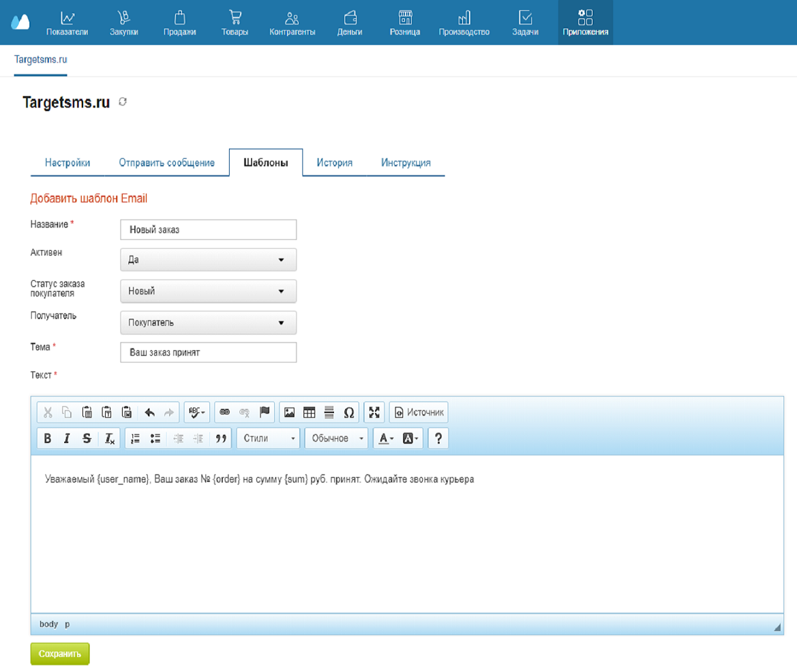Image resolution: width=797 pixels, height=672 pixels.
Task: Open the Показатели section
Action: pyautogui.click(x=67, y=22)
